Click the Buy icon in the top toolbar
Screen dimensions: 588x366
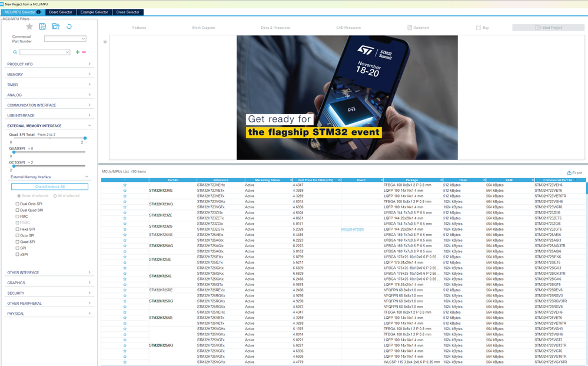coord(479,28)
